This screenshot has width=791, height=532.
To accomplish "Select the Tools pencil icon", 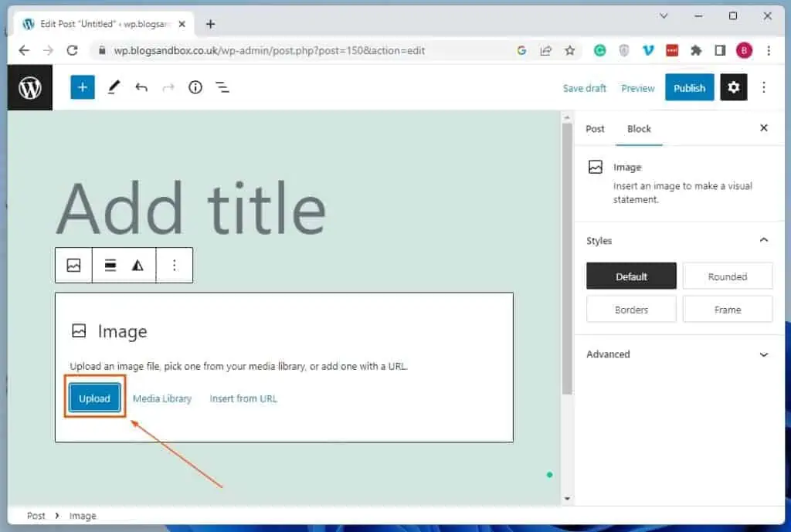I will [114, 87].
